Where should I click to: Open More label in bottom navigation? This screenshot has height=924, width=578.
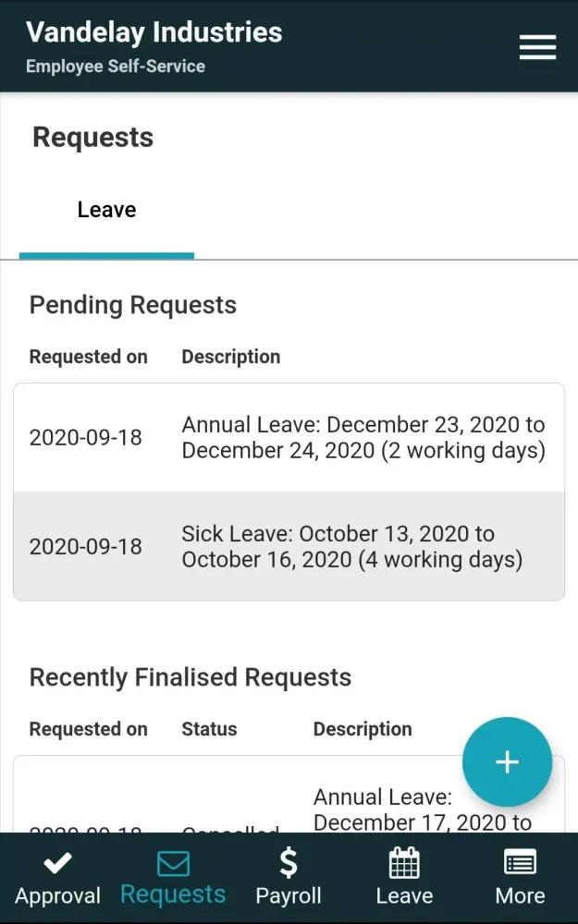point(520,895)
